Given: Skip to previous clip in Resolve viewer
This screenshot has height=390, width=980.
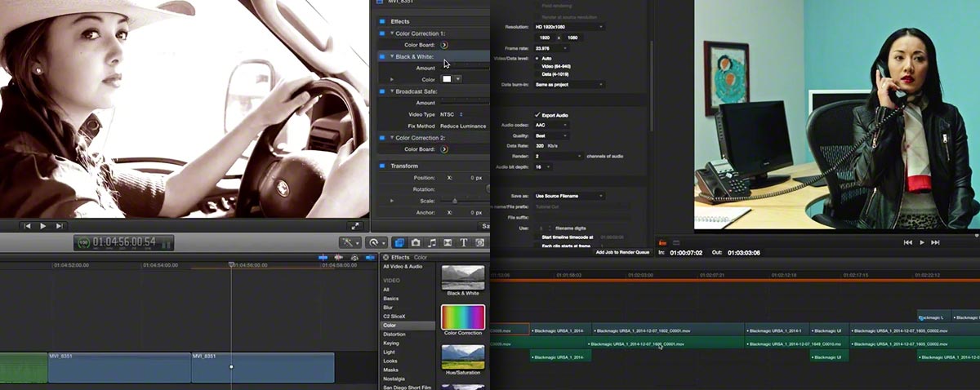Looking at the screenshot, I should (x=908, y=242).
